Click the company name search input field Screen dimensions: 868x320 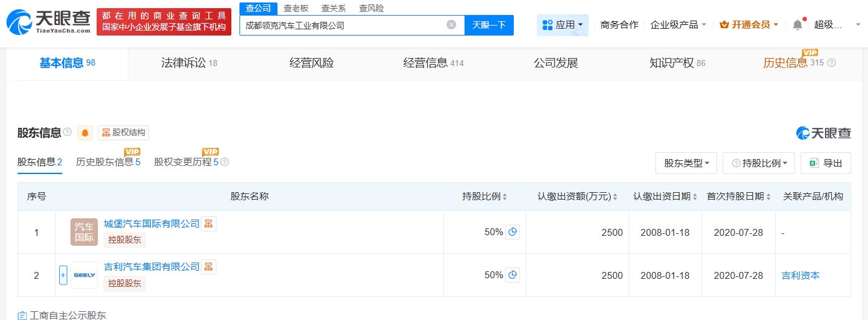point(343,26)
